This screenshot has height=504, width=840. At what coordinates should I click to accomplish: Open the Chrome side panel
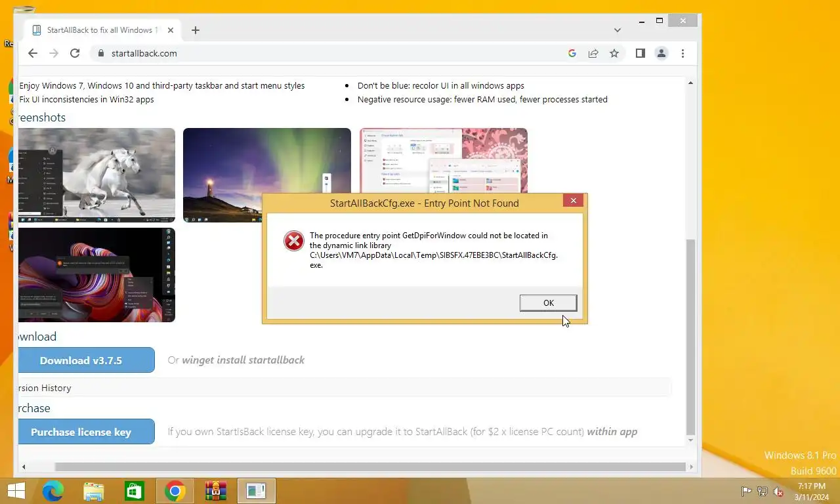pyautogui.click(x=640, y=53)
